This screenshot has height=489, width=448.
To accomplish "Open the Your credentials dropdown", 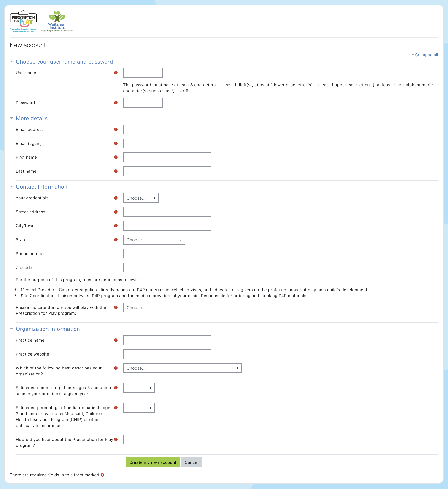I will pyautogui.click(x=141, y=198).
